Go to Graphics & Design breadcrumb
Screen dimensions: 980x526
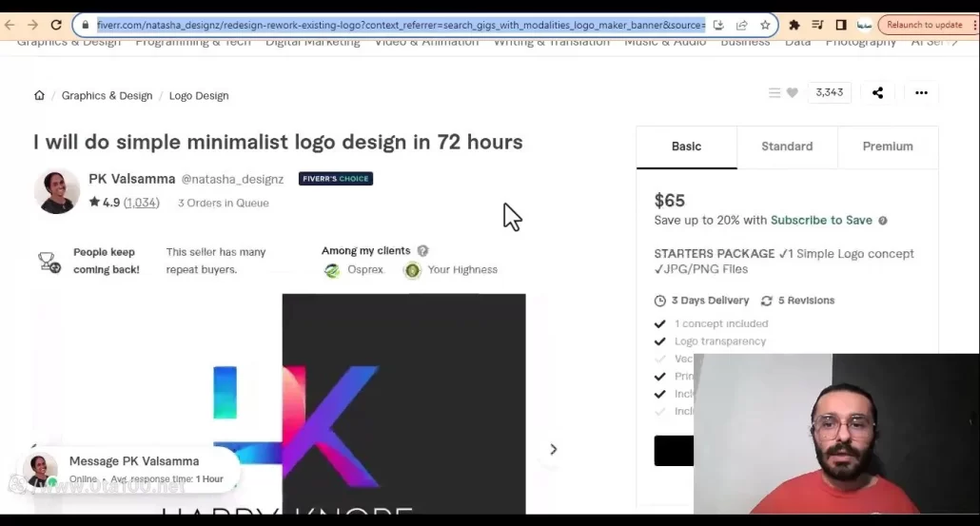click(107, 96)
